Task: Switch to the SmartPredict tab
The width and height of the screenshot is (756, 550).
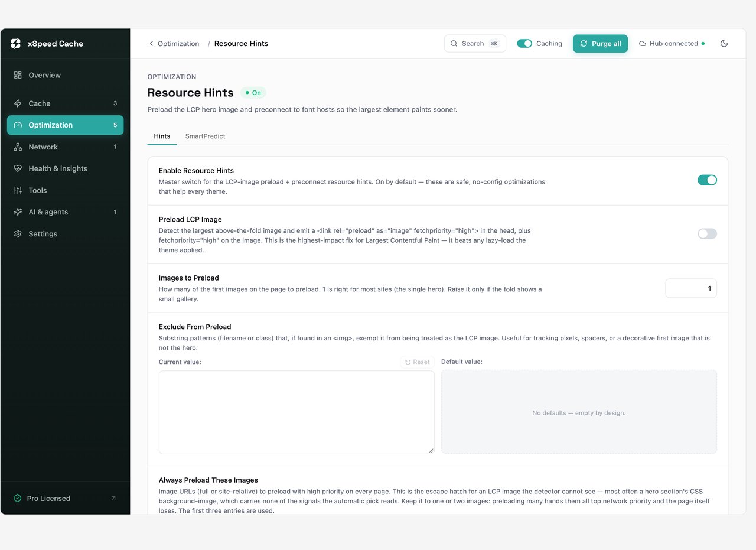Action: pos(206,136)
